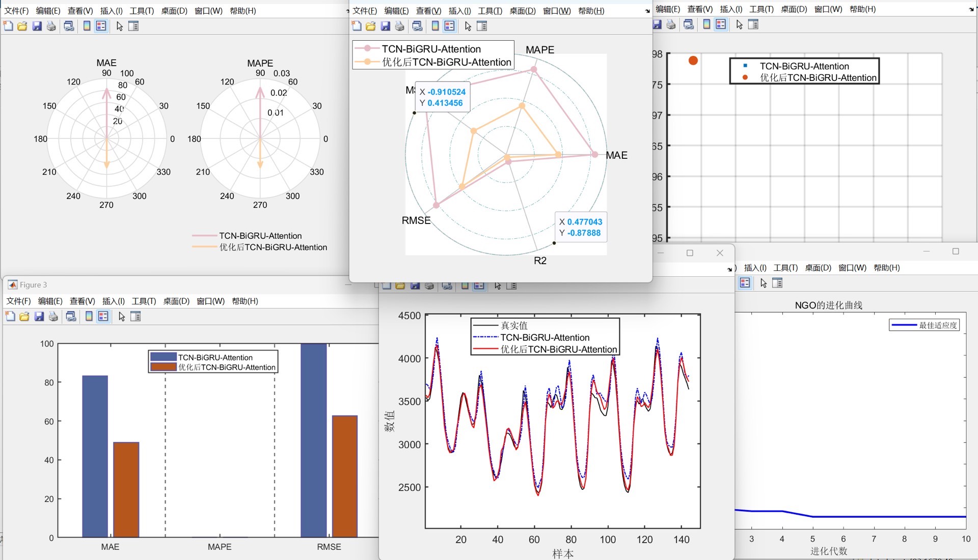Expand 查看(V) menu in Figure 3 window
978x560 pixels.
pyautogui.click(x=82, y=301)
